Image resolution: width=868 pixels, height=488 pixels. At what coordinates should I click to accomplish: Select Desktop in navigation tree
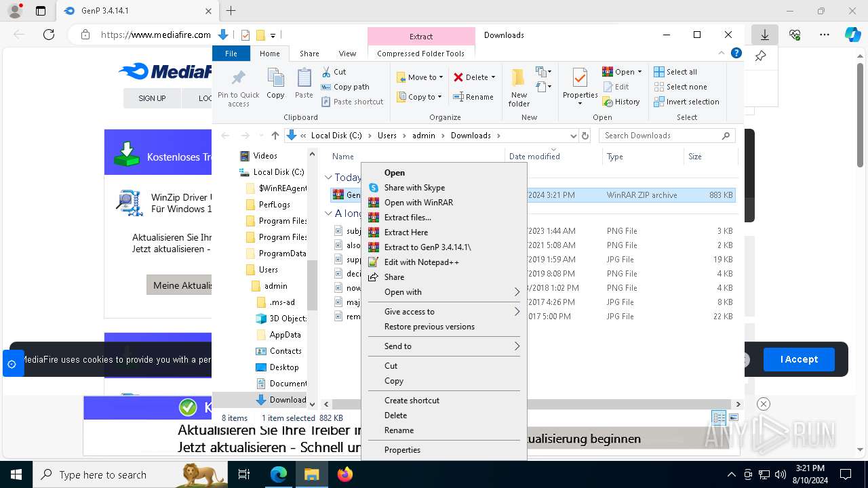[277, 367]
